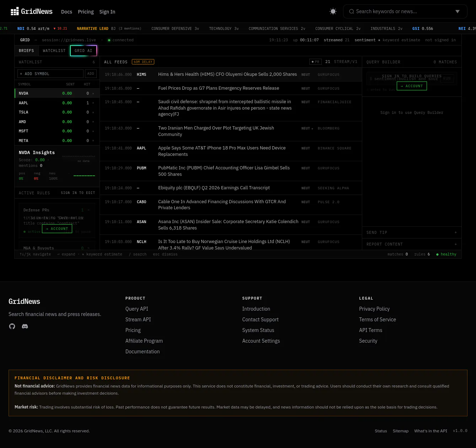The height and width of the screenshot is (448, 476).
Task: Open the Cable One Financing Discussions headline
Action: [222, 205]
